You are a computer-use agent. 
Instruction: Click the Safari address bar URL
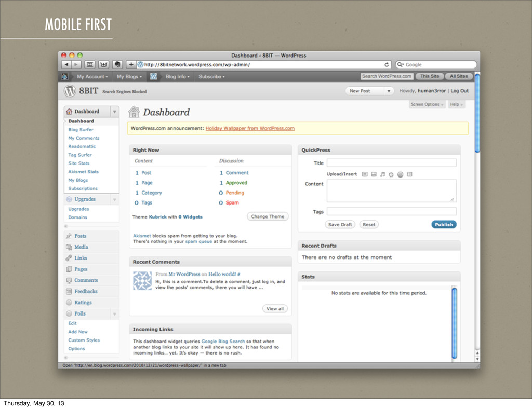(x=264, y=64)
